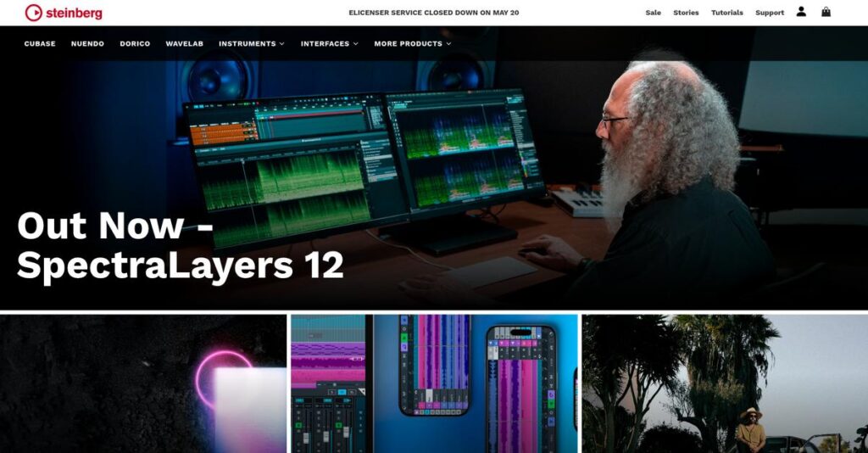The height and width of the screenshot is (453, 868).
Task: Open the Out Now SpectraLayers 12 headline
Action: coord(180,245)
